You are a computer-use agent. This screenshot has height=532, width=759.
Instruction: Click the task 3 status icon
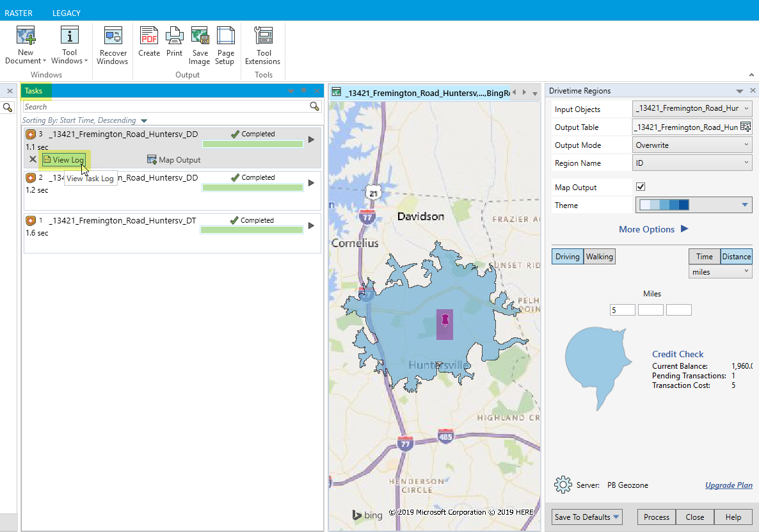pyautogui.click(x=31, y=134)
